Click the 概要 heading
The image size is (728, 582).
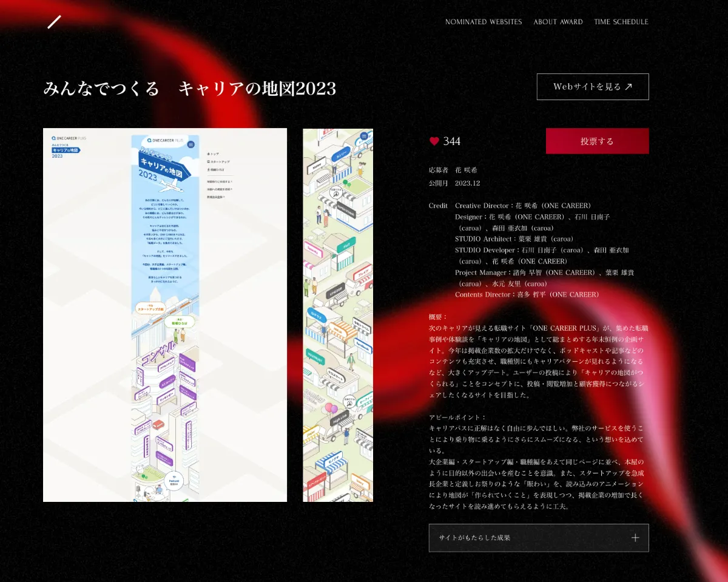pyautogui.click(x=437, y=317)
